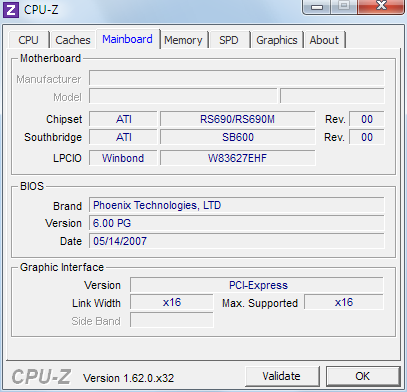Viewport: 407px width, 392px height.
Task: Click the empty Model field
Action: tap(183, 96)
